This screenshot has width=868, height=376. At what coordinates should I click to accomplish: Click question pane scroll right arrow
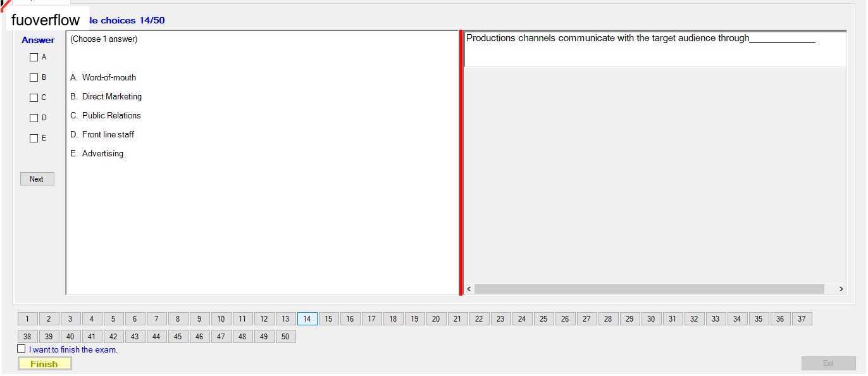point(841,289)
